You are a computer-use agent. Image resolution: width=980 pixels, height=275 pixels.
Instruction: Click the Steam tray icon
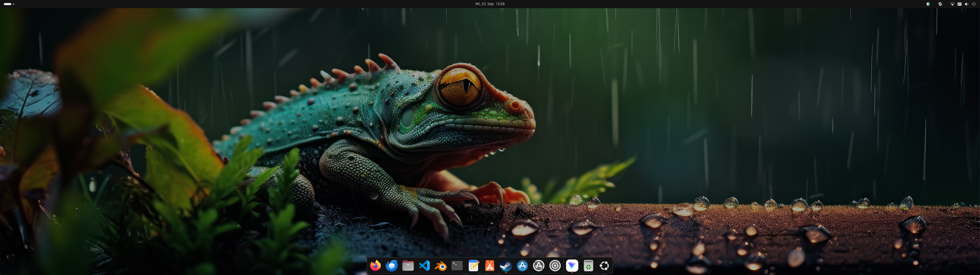click(940, 4)
